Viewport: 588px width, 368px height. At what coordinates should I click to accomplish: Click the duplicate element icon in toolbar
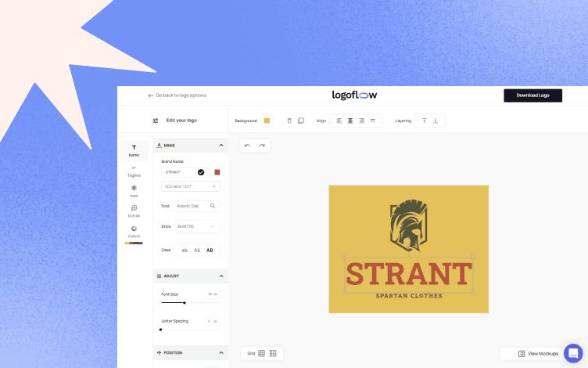pos(301,121)
